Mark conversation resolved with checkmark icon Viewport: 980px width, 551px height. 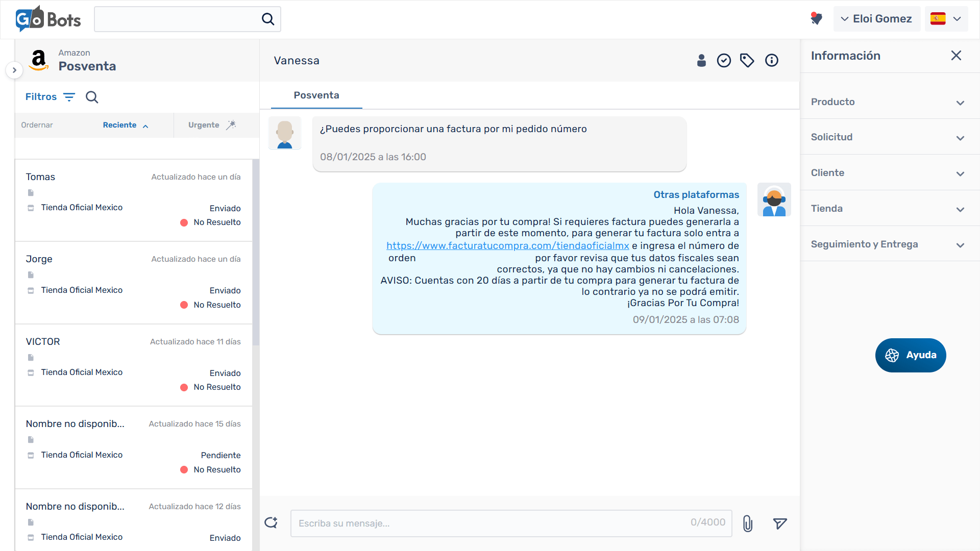click(724, 61)
